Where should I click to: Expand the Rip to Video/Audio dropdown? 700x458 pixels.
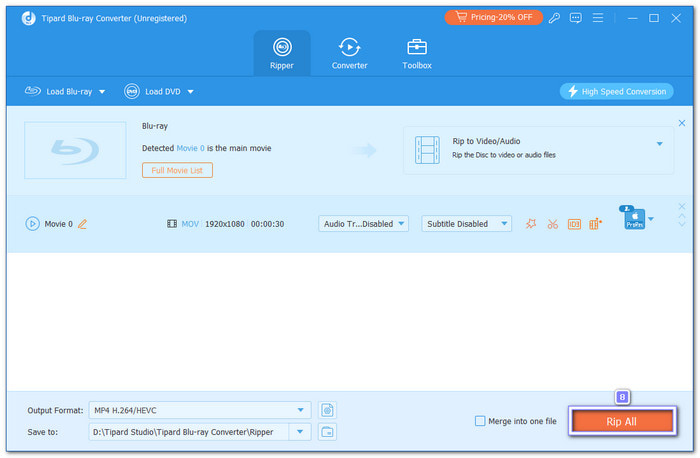point(659,144)
